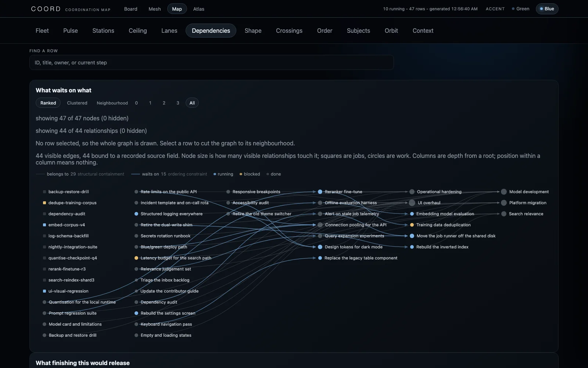Select the "dependency-audit" row label

point(67,214)
